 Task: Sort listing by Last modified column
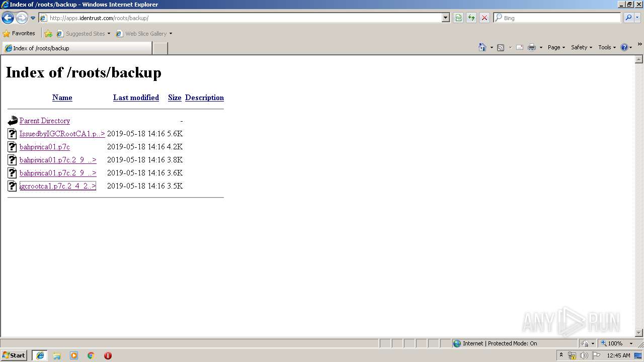tap(136, 98)
